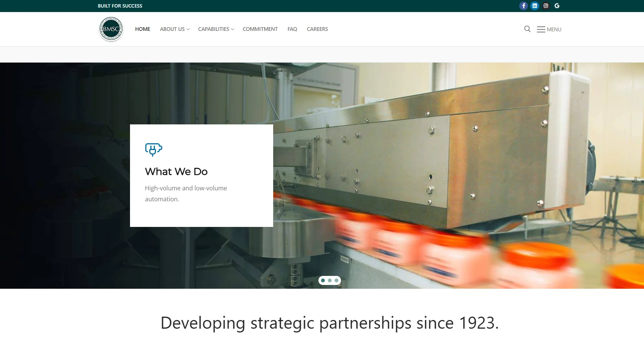Open the Careers nav link
The height and width of the screenshot is (340, 644).
click(x=317, y=29)
